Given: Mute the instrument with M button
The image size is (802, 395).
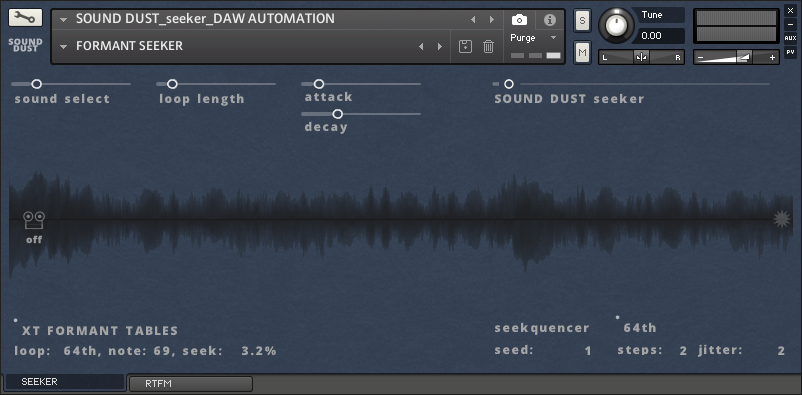Looking at the screenshot, I should pyautogui.click(x=582, y=52).
